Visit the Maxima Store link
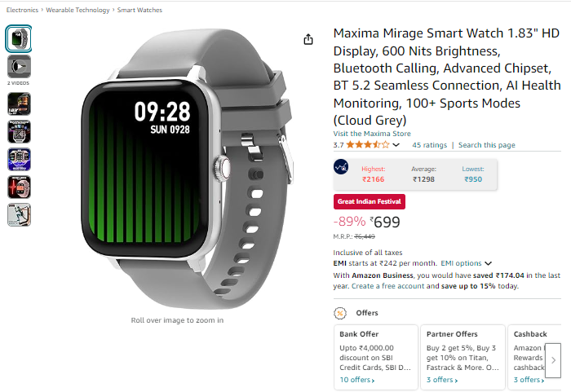Screen dimensions: 571x392 click(372, 134)
